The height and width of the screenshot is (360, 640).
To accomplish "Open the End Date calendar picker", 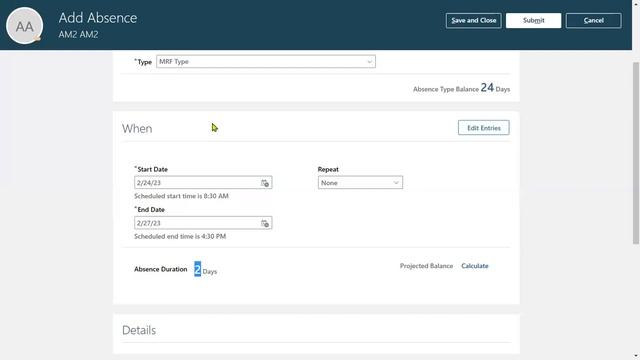I will click(x=265, y=223).
